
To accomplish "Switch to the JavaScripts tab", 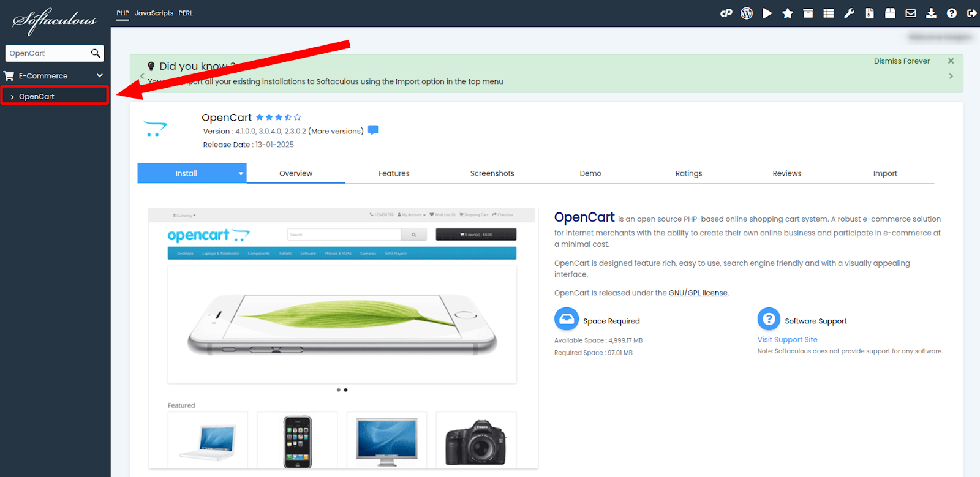I will 154,13.
